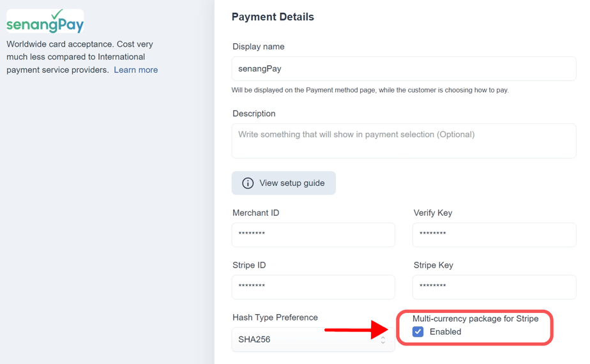Select the Verify Key input field

point(494,234)
